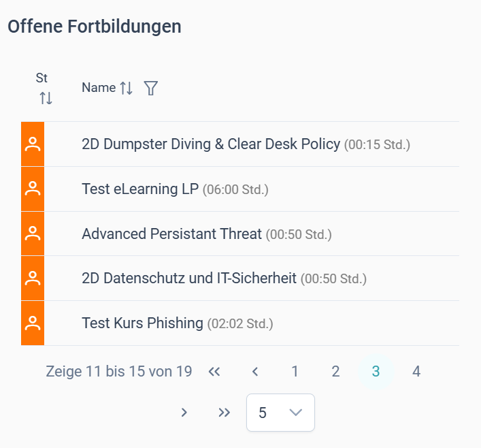This screenshot has height=448, width=481.
Task: Click user icon beside Test Kurs Phishing
Action: click(x=33, y=323)
